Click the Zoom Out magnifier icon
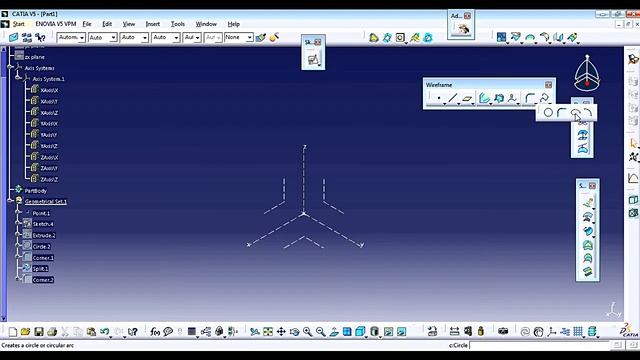The image size is (640, 360). click(320, 332)
